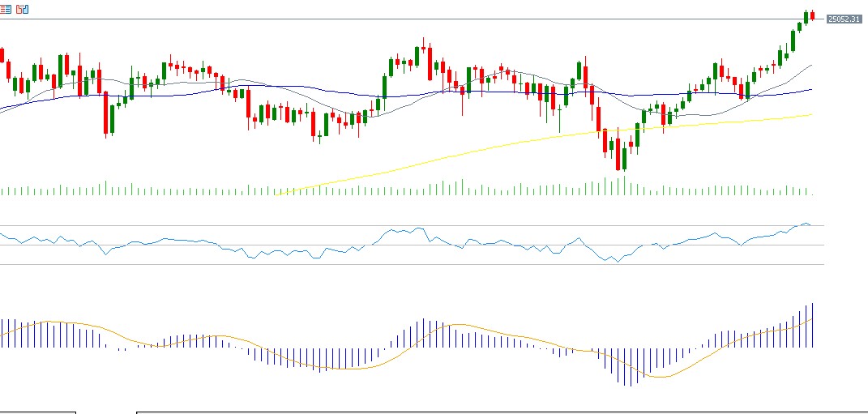Image resolution: width=868 pixels, height=414 pixels.
Task: Select the lowest candle at the chart bottom
Action: coord(618,154)
